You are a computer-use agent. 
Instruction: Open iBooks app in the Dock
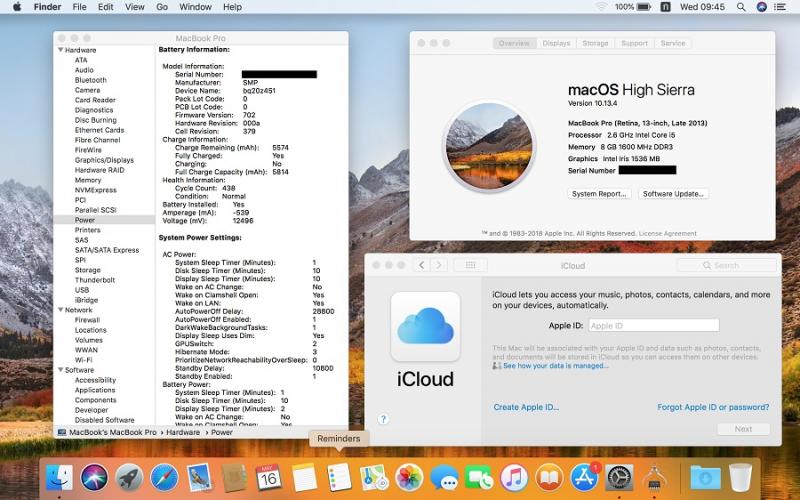pyautogui.click(x=549, y=478)
